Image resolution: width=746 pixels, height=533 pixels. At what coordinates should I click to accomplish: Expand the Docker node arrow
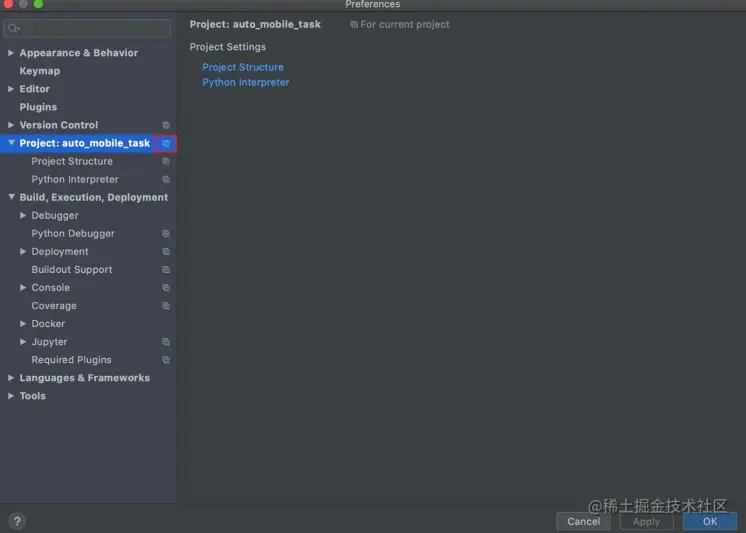(23, 324)
